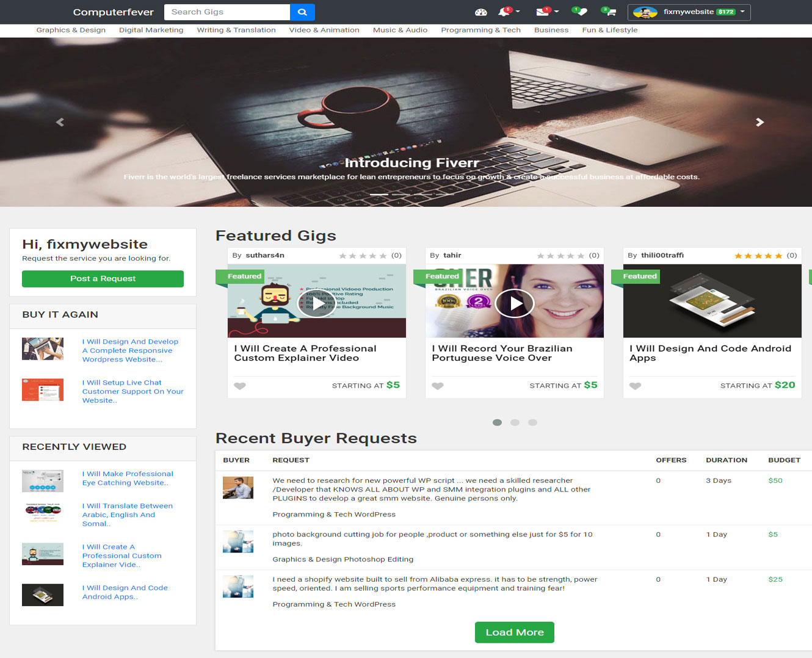Favorite the Custom Explainer Video gig
The width and height of the screenshot is (812, 658).
tap(239, 386)
